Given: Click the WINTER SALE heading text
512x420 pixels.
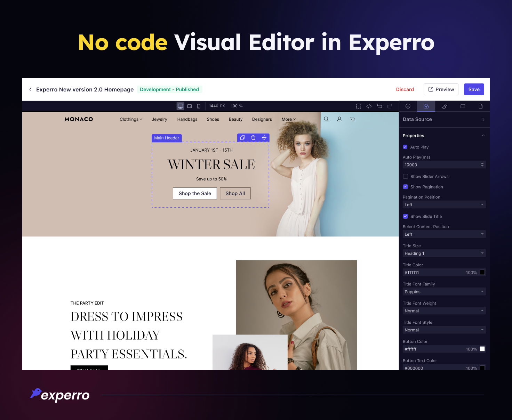Looking at the screenshot, I should [x=211, y=164].
